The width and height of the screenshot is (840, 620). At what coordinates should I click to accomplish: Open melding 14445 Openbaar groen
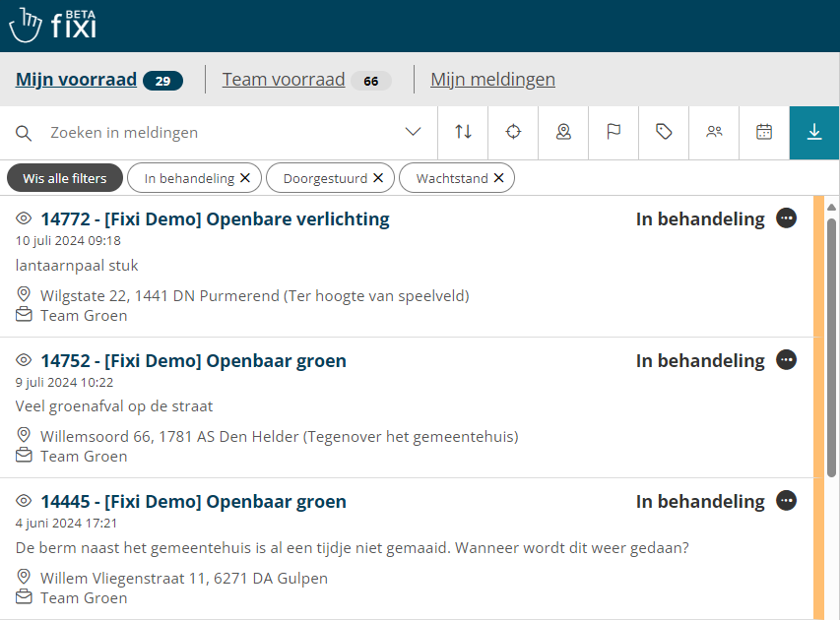pyautogui.click(x=193, y=501)
